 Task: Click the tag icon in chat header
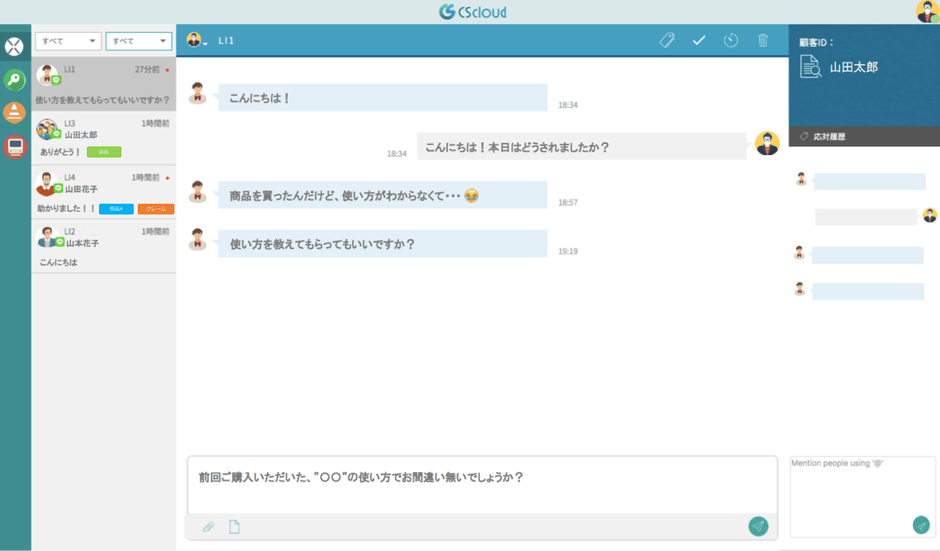pos(667,40)
